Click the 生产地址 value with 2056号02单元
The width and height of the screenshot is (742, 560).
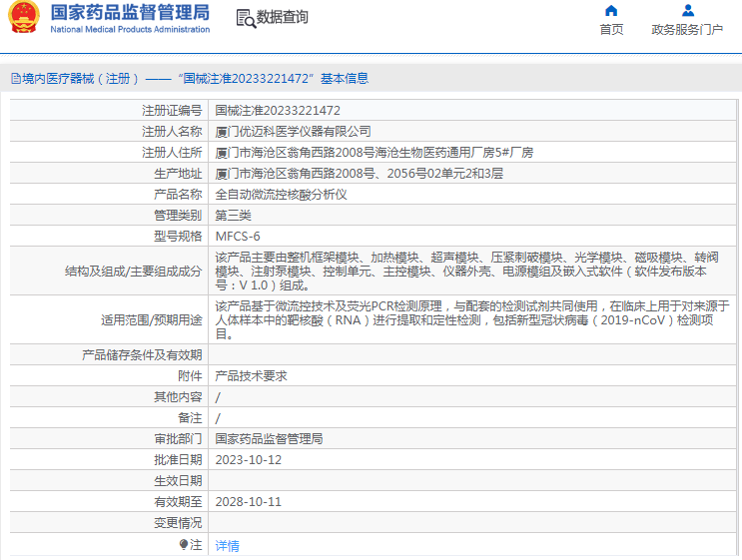pyautogui.click(x=360, y=174)
